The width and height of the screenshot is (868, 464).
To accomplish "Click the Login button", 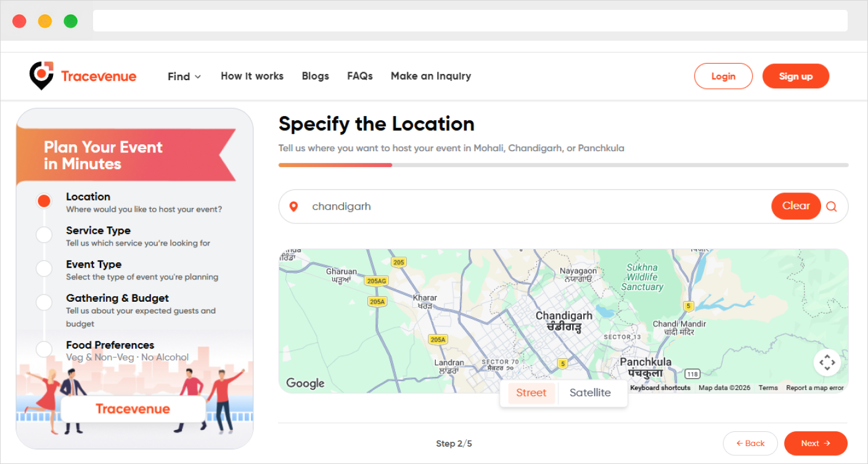I will point(723,76).
